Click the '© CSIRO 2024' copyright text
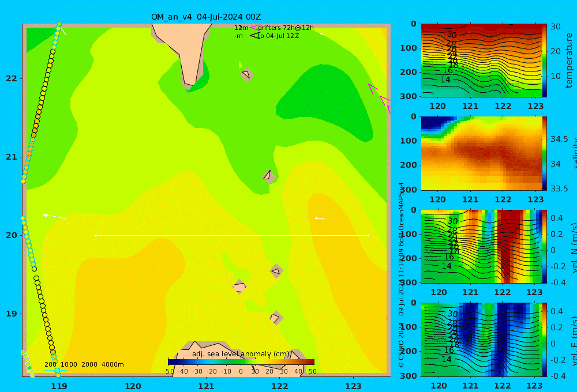Screen dimensions: 577x392 click(x=401, y=345)
